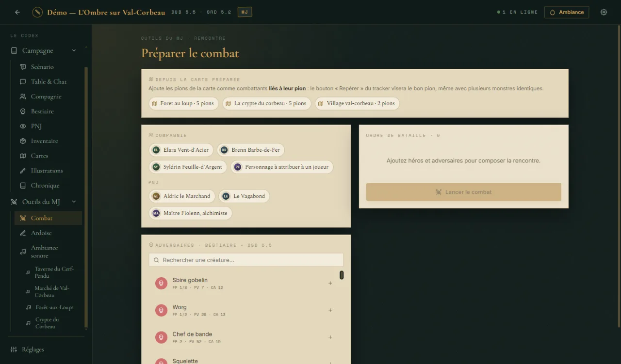Click plus icon for Worg
This screenshot has width=621, height=364.
(330, 310)
